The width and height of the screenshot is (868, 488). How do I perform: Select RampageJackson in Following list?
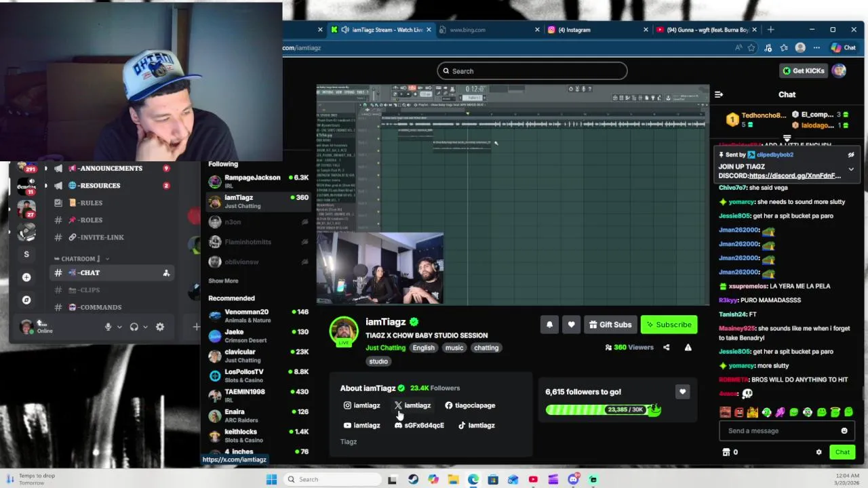(258, 181)
